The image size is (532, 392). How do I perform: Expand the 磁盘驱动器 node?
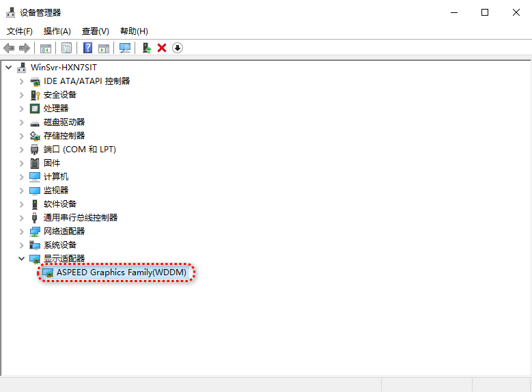click(x=21, y=122)
